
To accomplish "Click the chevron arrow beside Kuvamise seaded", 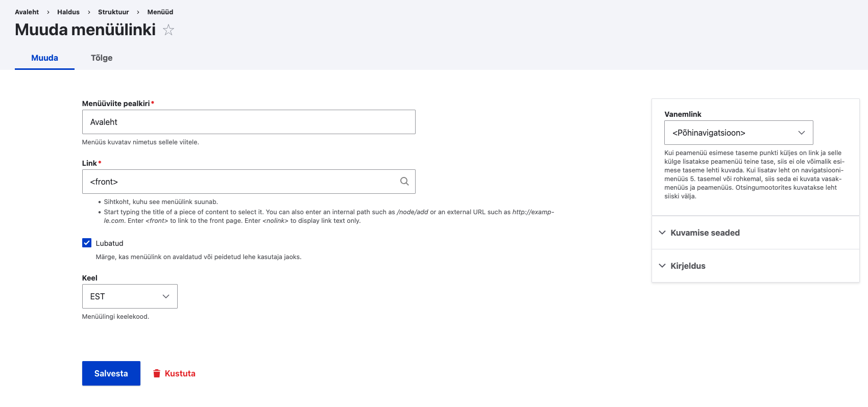I will pos(662,233).
